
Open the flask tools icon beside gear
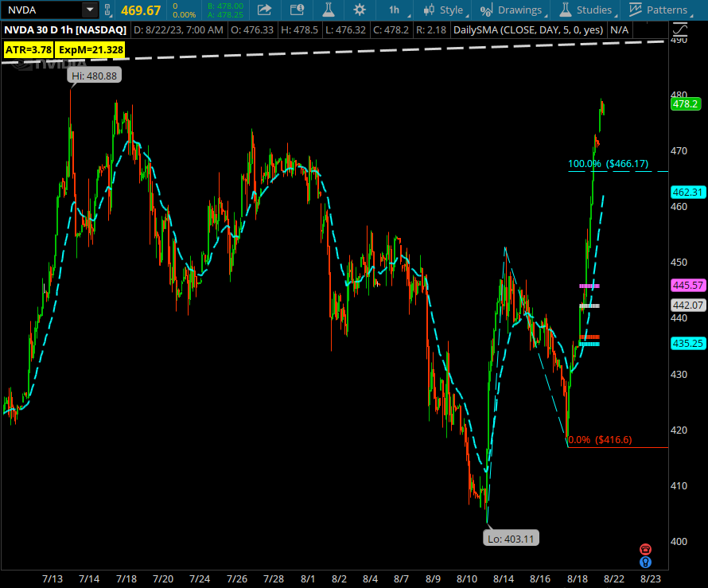pos(329,10)
